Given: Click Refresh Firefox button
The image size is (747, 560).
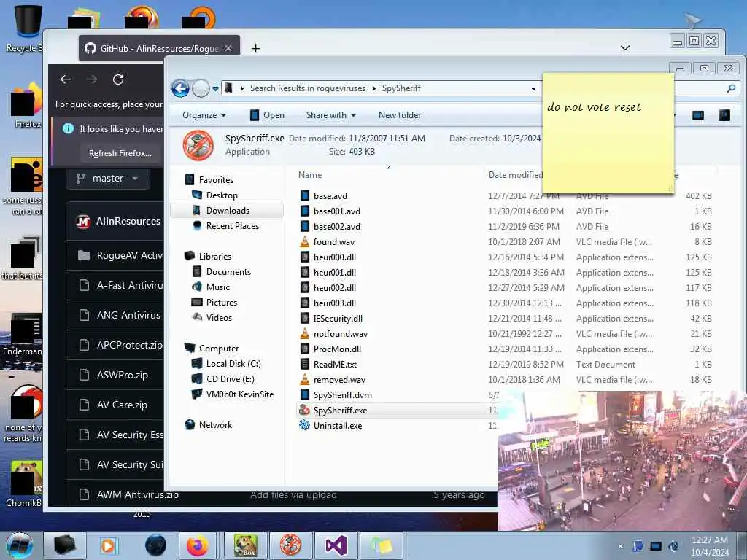Looking at the screenshot, I should tap(120, 153).
